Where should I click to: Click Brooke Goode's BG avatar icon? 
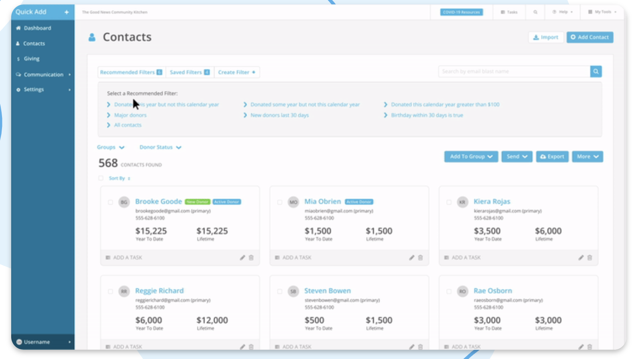[x=124, y=202]
